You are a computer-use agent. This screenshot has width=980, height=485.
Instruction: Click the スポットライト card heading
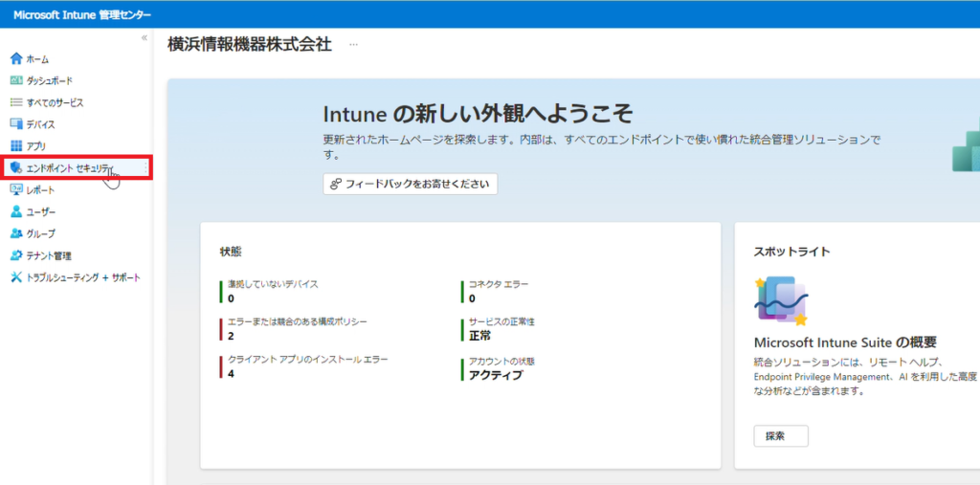(x=791, y=252)
